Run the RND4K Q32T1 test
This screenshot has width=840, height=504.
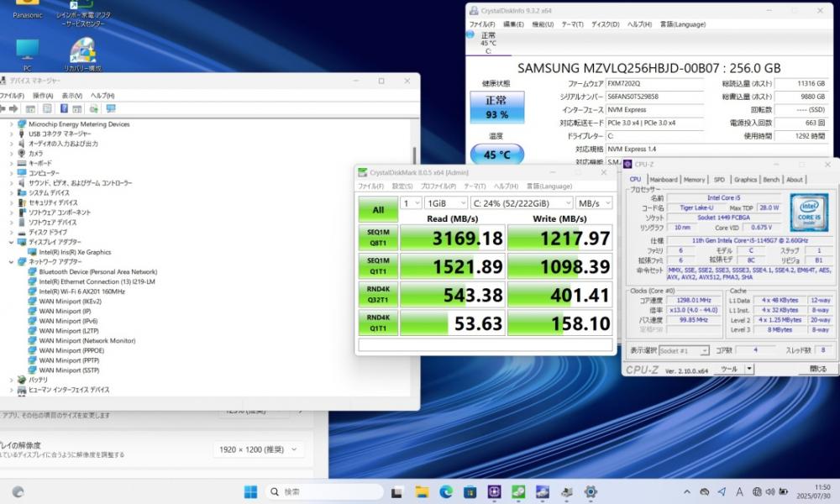(x=378, y=295)
